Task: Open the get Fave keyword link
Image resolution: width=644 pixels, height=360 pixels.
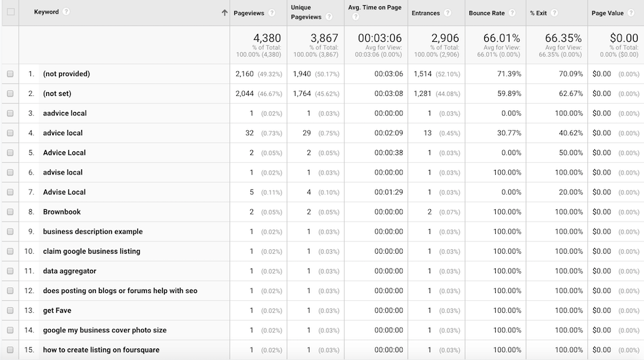Action: (57, 310)
